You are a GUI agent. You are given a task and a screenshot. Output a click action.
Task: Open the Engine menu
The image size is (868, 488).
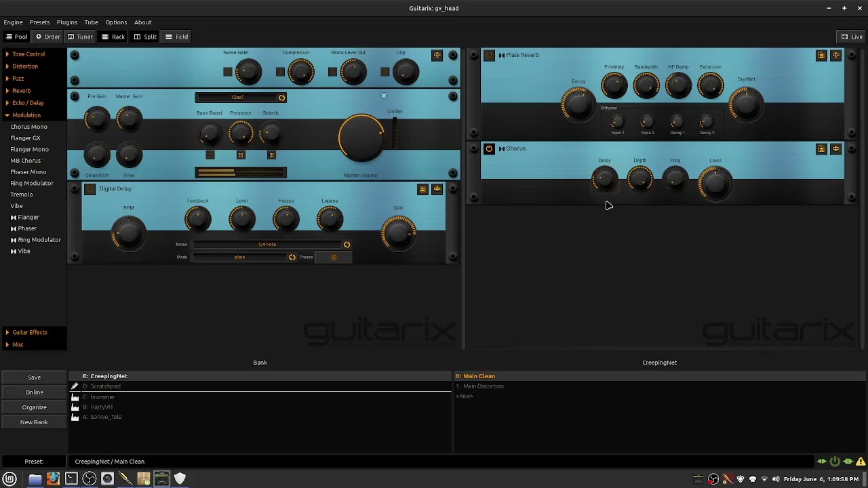click(x=13, y=22)
